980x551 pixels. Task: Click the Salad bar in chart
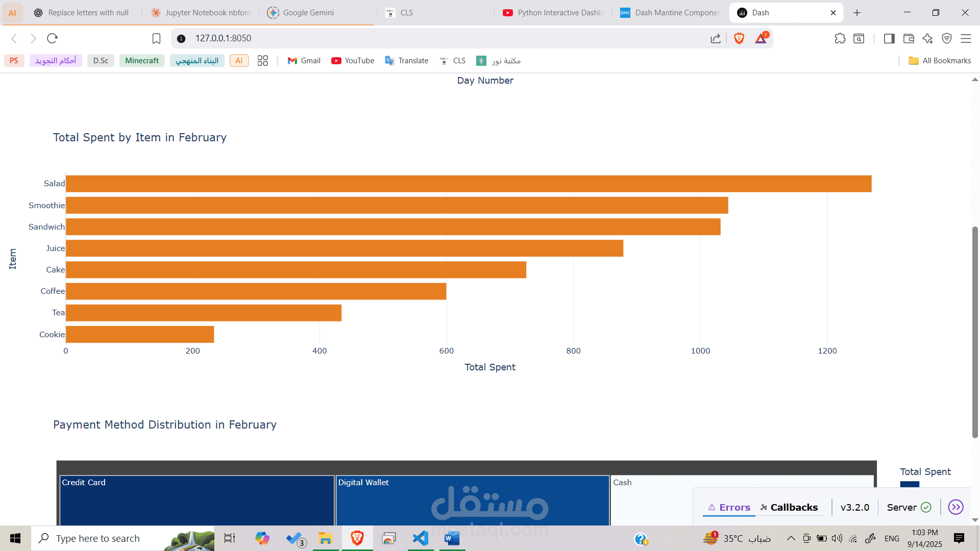pyautogui.click(x=468, y=184)
